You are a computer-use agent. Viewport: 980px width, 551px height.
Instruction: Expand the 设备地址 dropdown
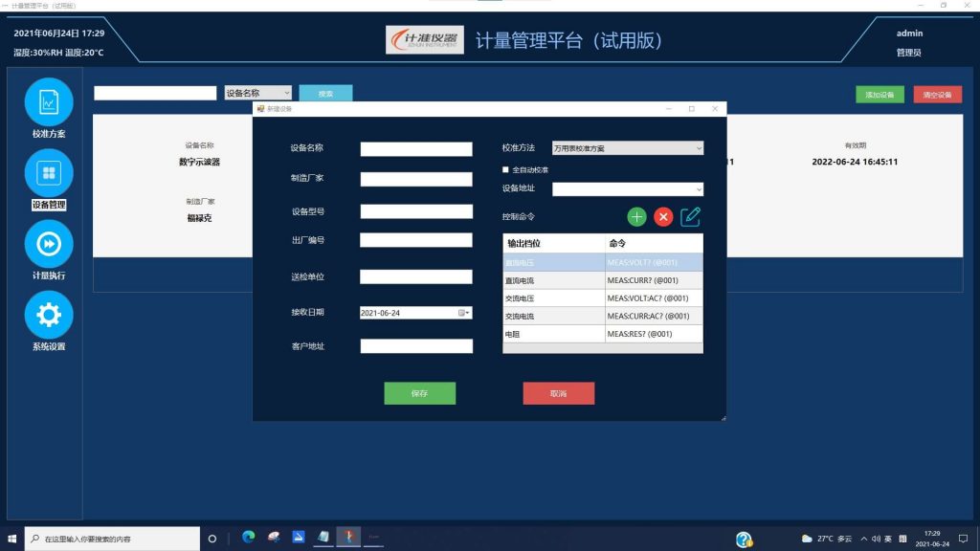coord(699,189)
